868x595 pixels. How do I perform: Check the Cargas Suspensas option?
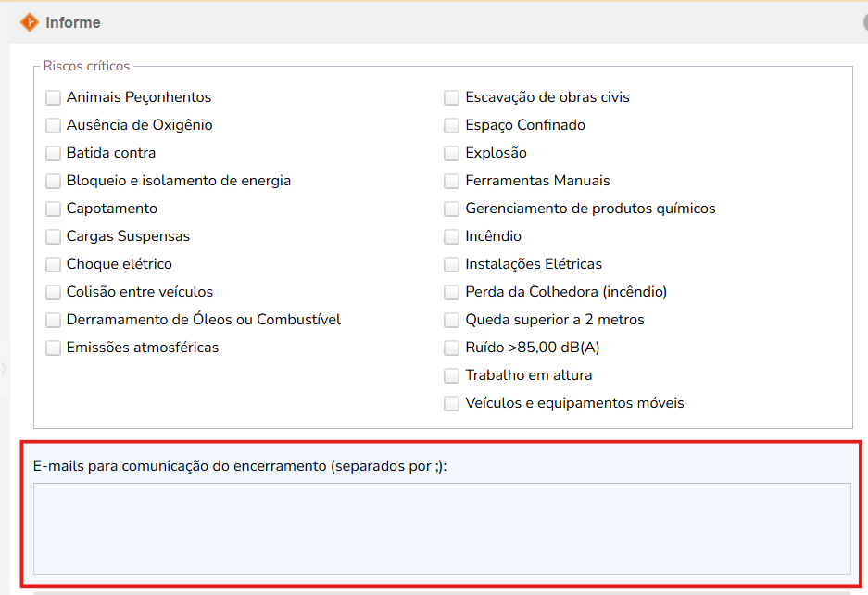click(x=54, y=236)
